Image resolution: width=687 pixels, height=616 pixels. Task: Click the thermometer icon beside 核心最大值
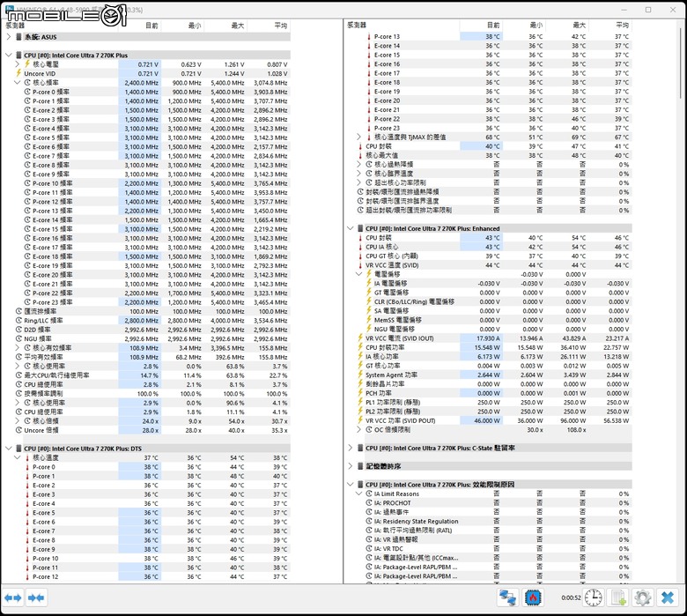[x=360, y=155]
